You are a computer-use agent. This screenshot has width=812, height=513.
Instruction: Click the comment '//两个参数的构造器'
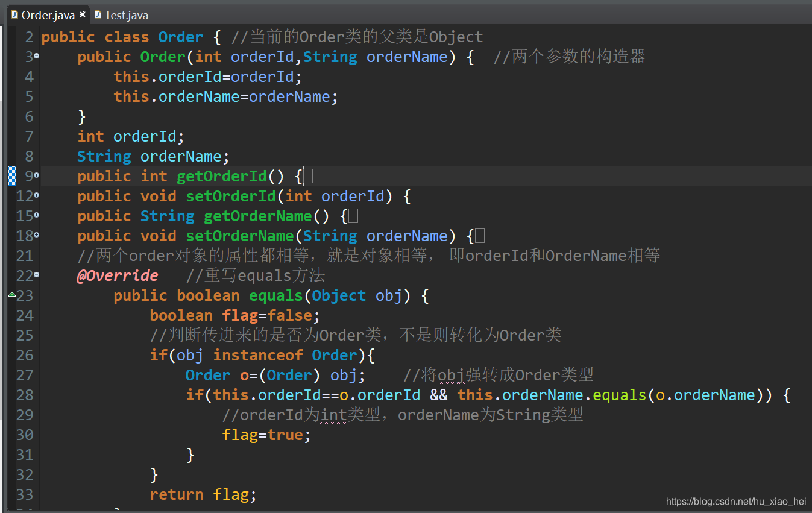(x=570, y=57)
